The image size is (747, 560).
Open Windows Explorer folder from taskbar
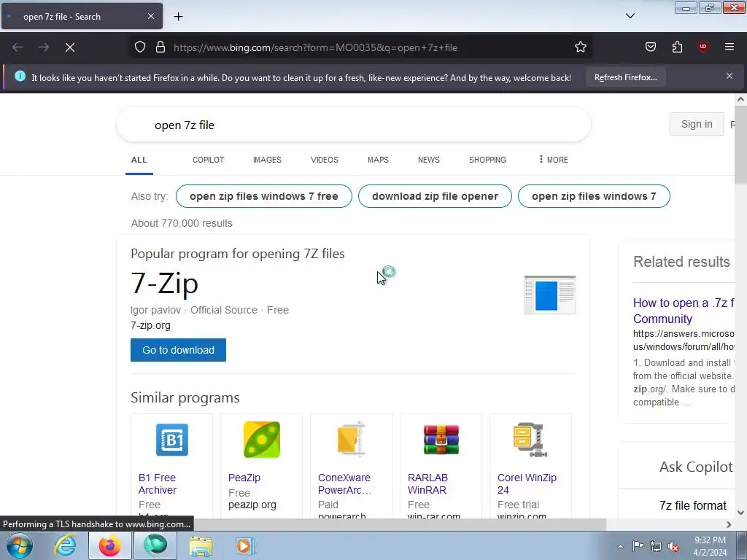[x=201, y=546]
